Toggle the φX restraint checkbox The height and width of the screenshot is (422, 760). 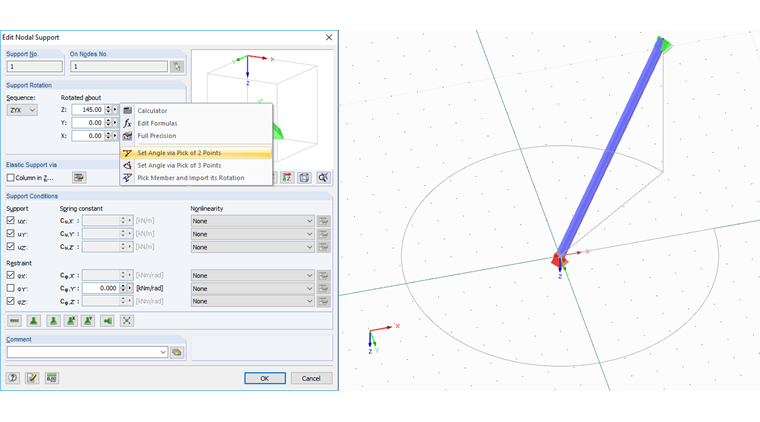coord(10,275)
